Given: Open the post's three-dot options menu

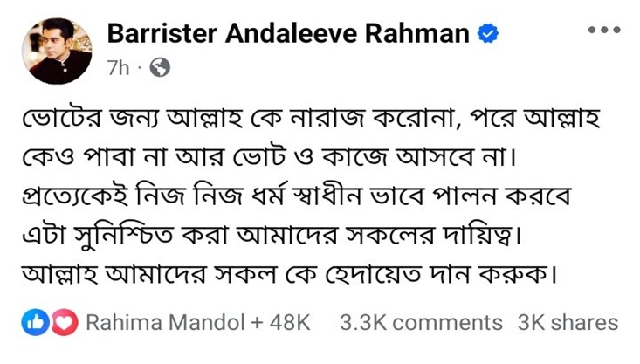Looking at the screenshot, I should click(x=603, y=31).
